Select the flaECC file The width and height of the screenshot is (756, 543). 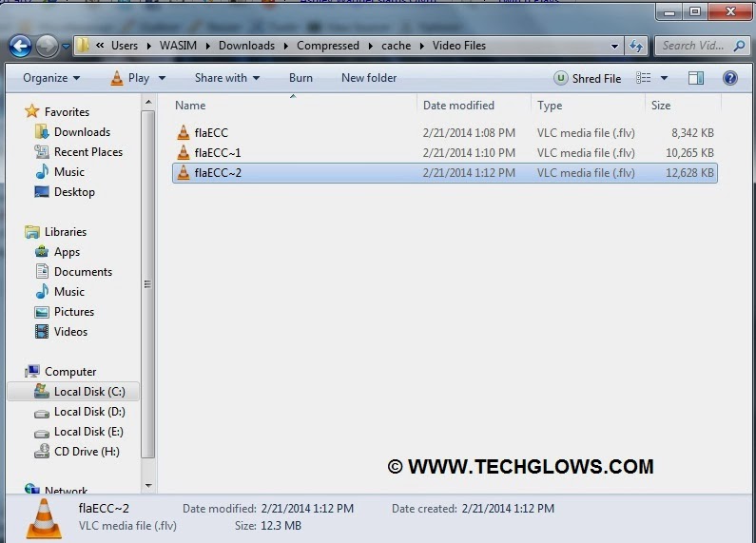211,133
